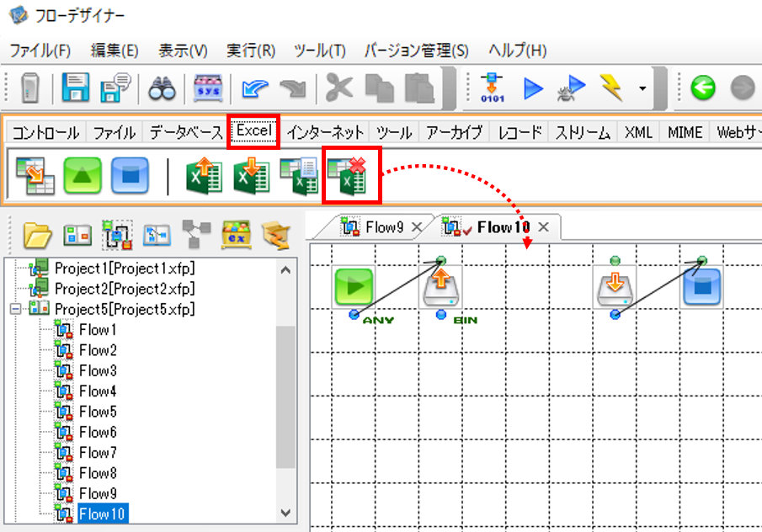Open dropdown arrow next to lightning icon

pyautogui.click(x=642, y=88)
